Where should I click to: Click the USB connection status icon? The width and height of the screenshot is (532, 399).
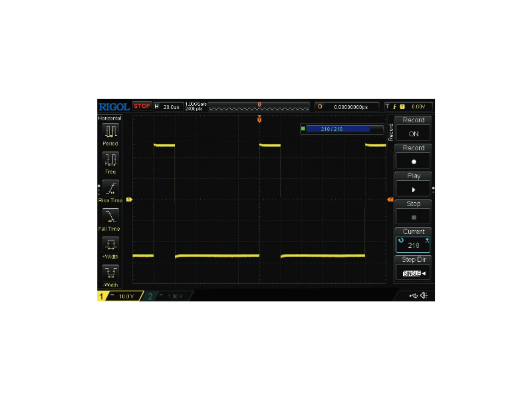pyautogui.click(x=415, y=296)
